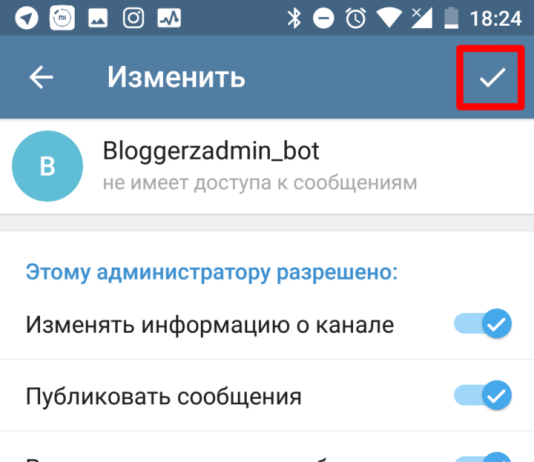Image resolution: width=534 pixels, height=462 pixels.
Task: Tap the back arrow in header
Action: pyautogui.click(x=41, y=77)
